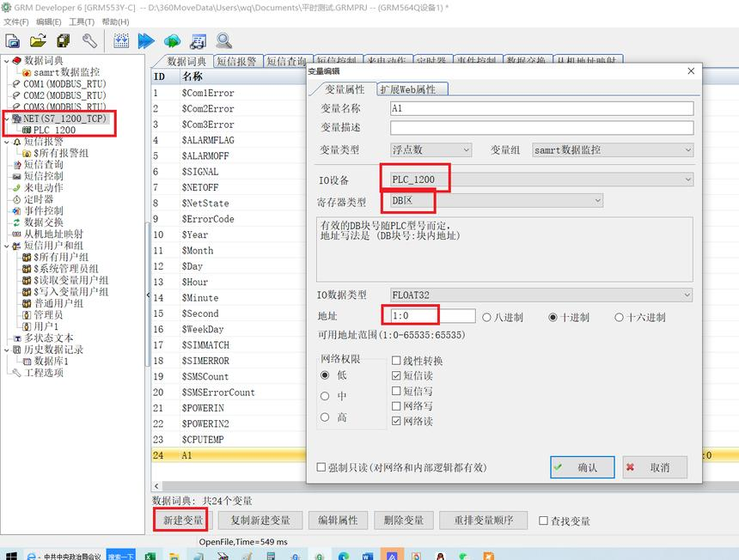Open the 变量类型 dropdown showing 浮点数
Viewport: 739px width, 560px height.
click(431, 149)
